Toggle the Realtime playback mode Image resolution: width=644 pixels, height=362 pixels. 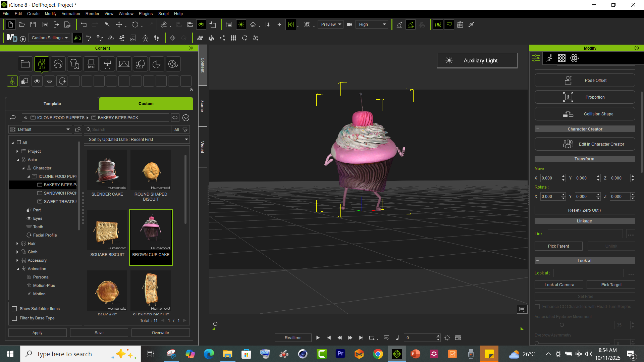[293, 338]
